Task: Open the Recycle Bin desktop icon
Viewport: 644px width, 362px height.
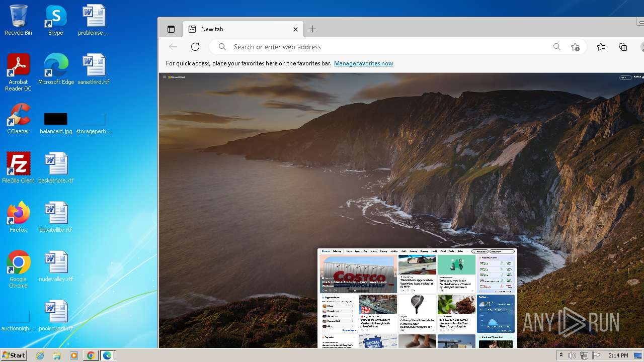Action: click(18, 20)
